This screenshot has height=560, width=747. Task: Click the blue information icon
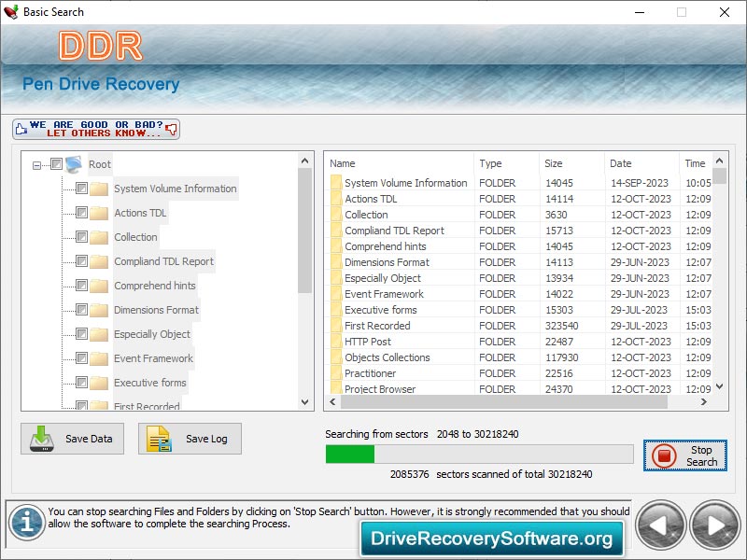[26, 524]
